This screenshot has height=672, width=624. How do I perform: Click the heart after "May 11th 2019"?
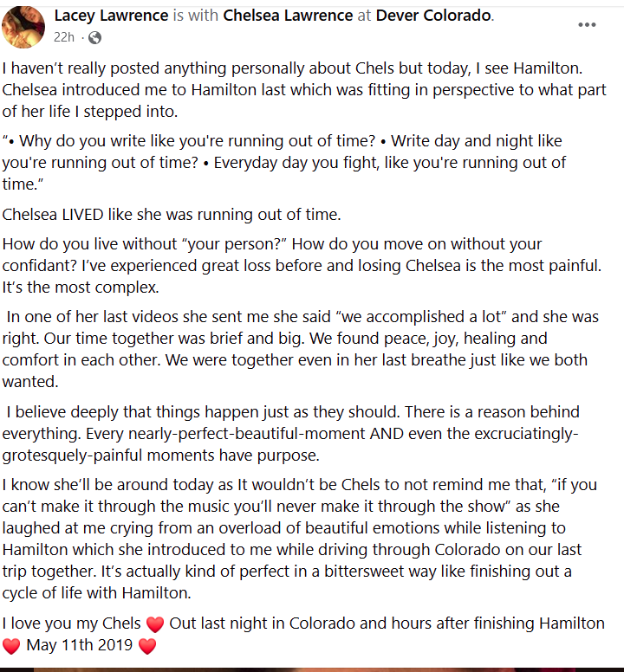point(147,646)
